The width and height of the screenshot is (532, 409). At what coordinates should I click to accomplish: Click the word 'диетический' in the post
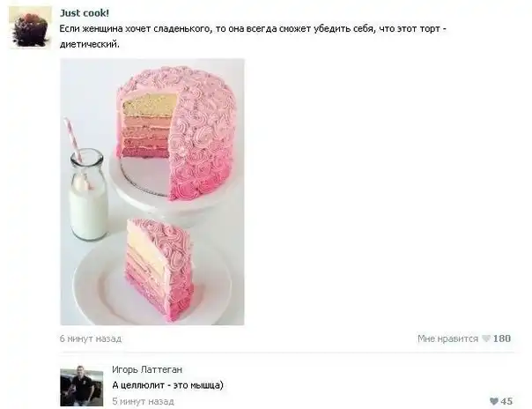89,44
